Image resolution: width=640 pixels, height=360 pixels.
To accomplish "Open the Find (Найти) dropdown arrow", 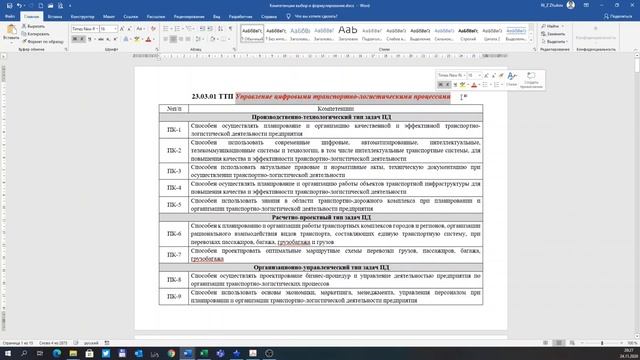I will (x=562, y=26).
